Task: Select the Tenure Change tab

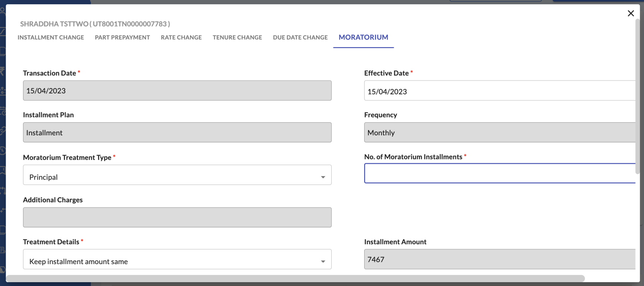Action: (237, 37)
